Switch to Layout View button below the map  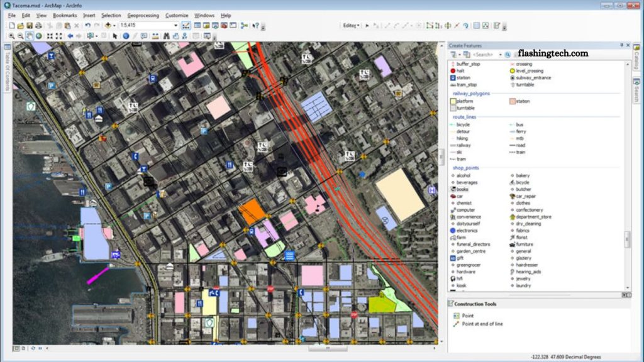point(23,348)
